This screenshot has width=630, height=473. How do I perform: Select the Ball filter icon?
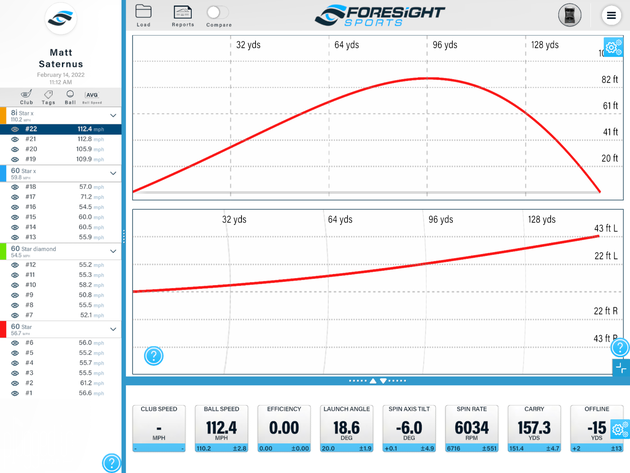point(70,96)
